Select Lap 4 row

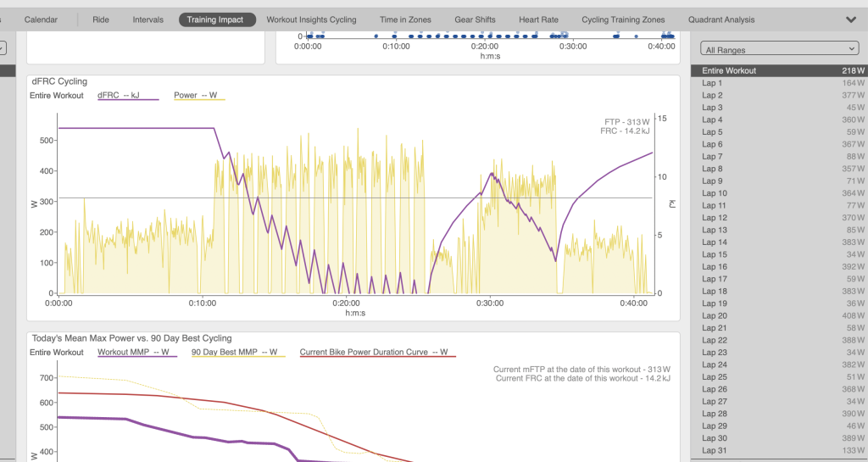point(780,120)
